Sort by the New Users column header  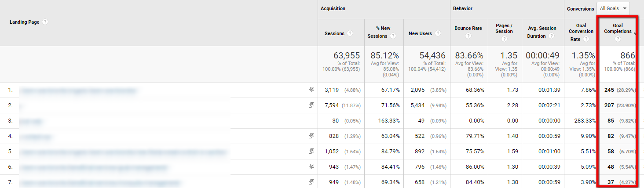[x=420, y=33]
